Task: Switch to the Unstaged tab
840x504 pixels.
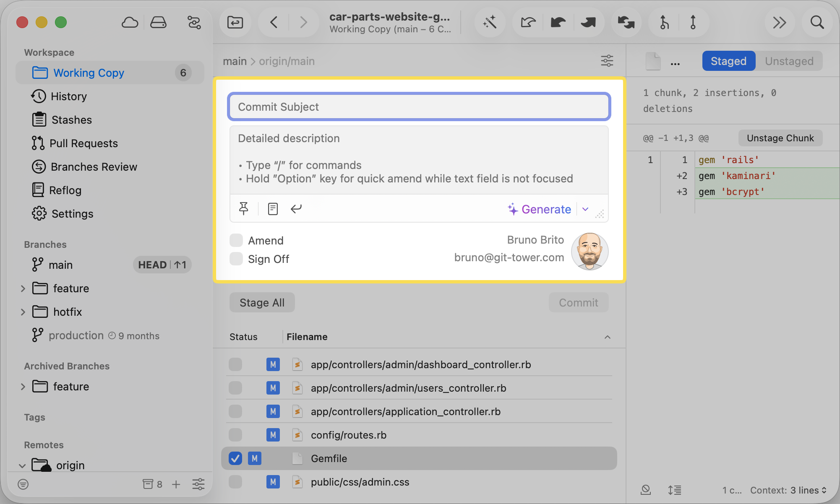Action: 789,61
